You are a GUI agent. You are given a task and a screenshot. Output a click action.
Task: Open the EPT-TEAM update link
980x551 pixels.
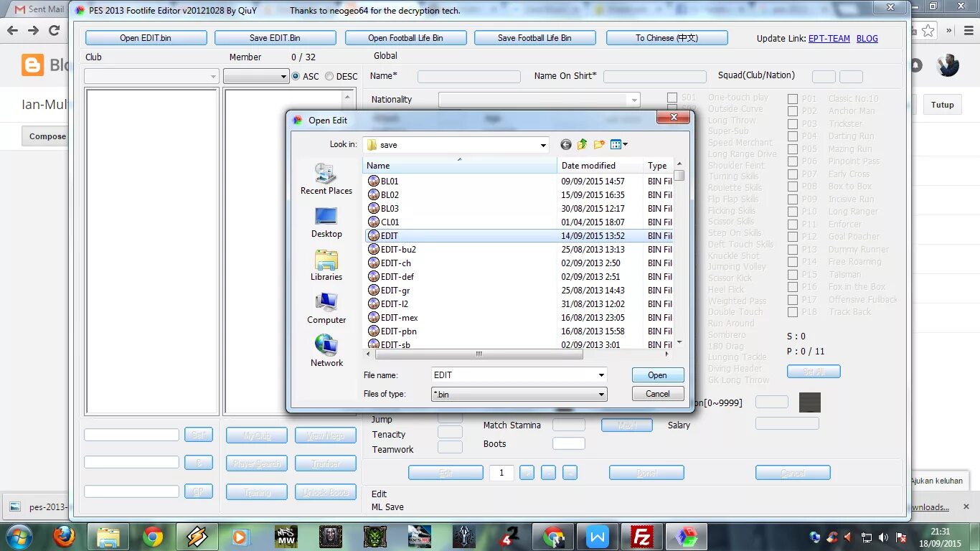tap(829, 39)
